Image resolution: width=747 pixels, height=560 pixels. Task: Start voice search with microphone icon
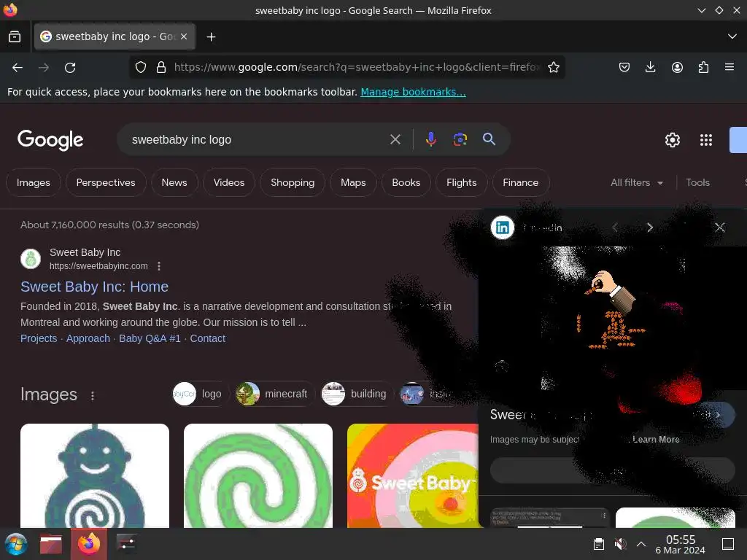[430, 139]
